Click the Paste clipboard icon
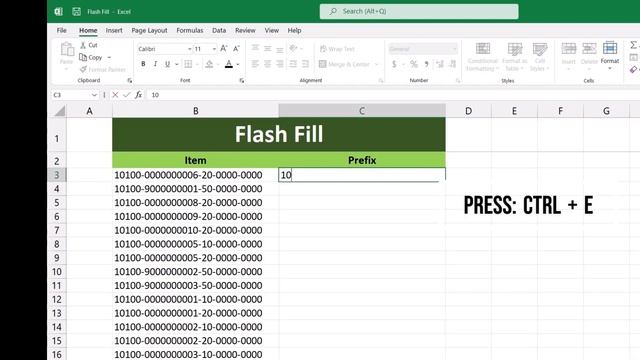This screenshot has width=640, height=360. point(67,50)
